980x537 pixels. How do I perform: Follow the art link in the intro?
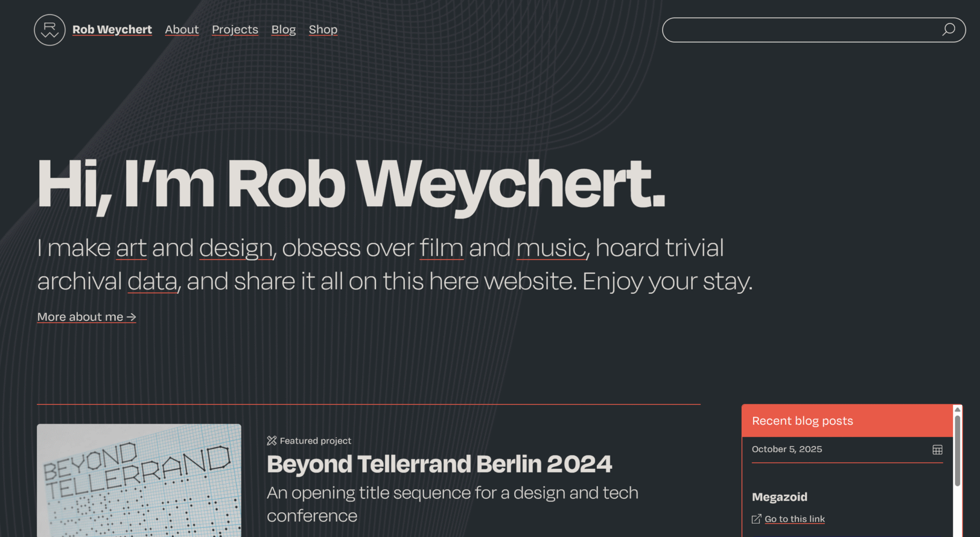(131, 248)
